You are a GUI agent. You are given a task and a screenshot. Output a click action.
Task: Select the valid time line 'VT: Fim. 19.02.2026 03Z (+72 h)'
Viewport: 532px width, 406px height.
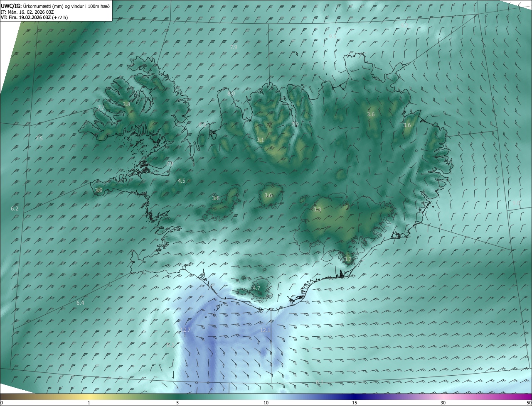coord(34,17)
